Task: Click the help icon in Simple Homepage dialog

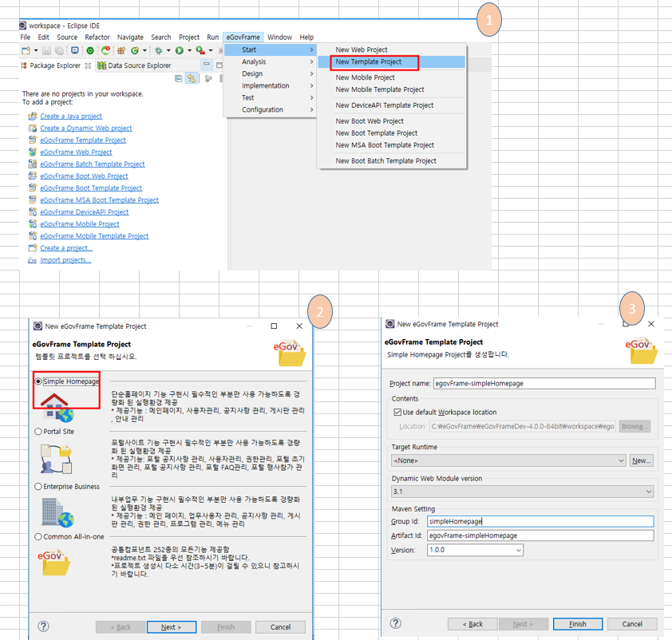Action: [396, 623]
